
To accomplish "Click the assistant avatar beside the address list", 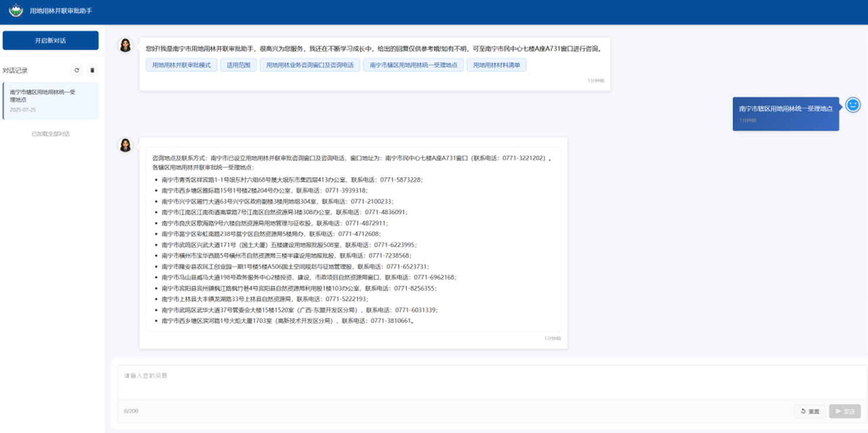I will tap(125, 145).
